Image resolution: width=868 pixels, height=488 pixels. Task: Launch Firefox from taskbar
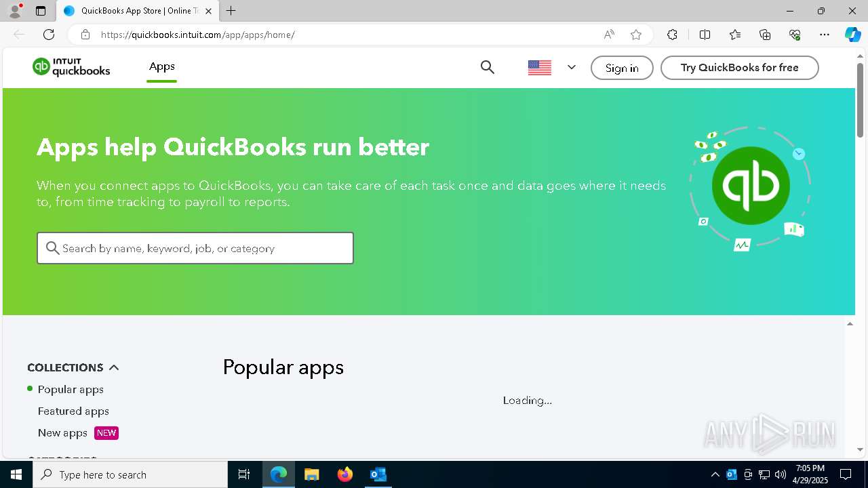pos(345,474)
